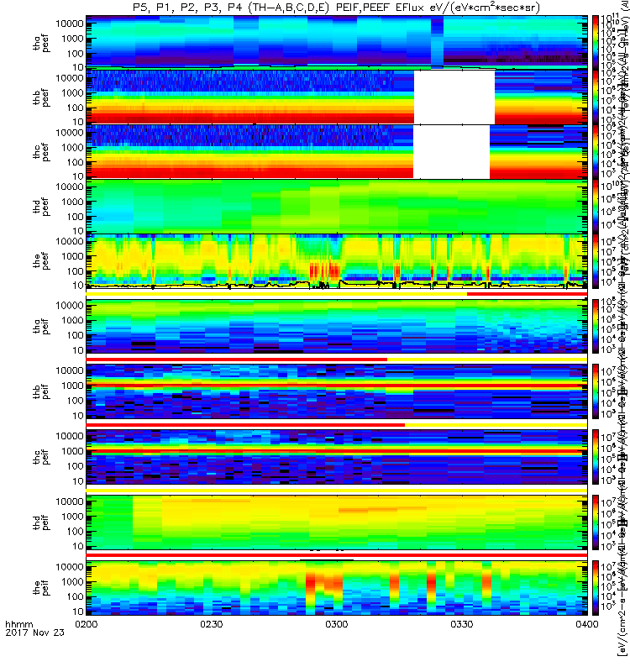Select the 'thb peef' panel label
630x672 pixels.
tap(41, 97)
